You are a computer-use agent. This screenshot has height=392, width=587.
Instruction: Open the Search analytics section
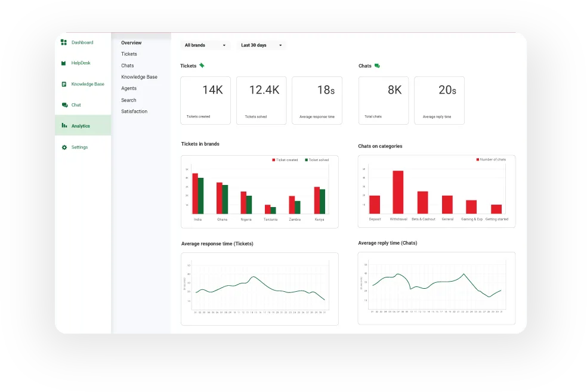(x=129, y=100)
